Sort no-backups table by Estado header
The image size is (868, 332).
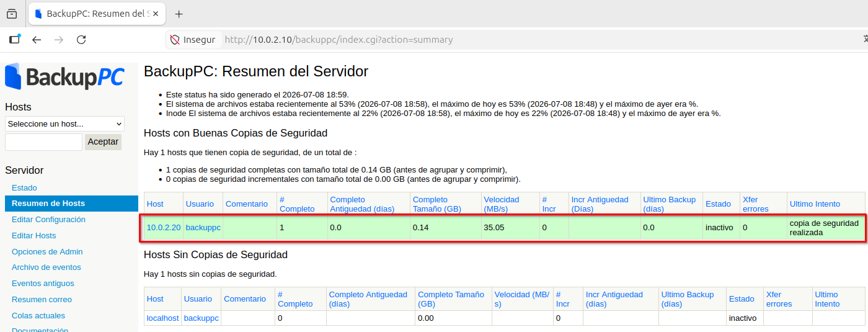[x=742, y=299]
